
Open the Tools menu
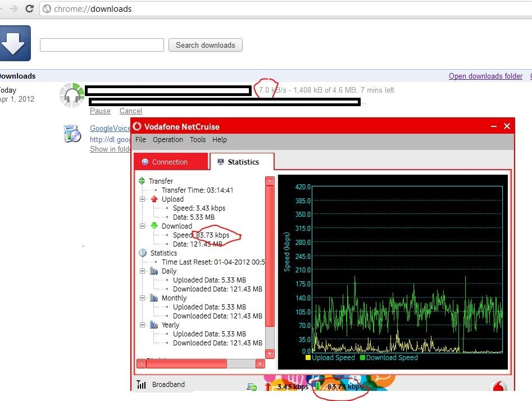198,139
